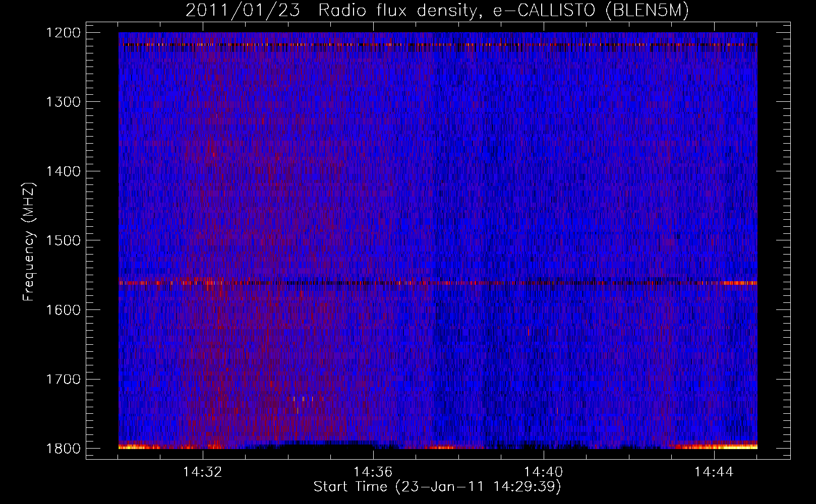Click the 1500 frequency tick label
This screenshot has height=504, width=816.
(63, 240)
